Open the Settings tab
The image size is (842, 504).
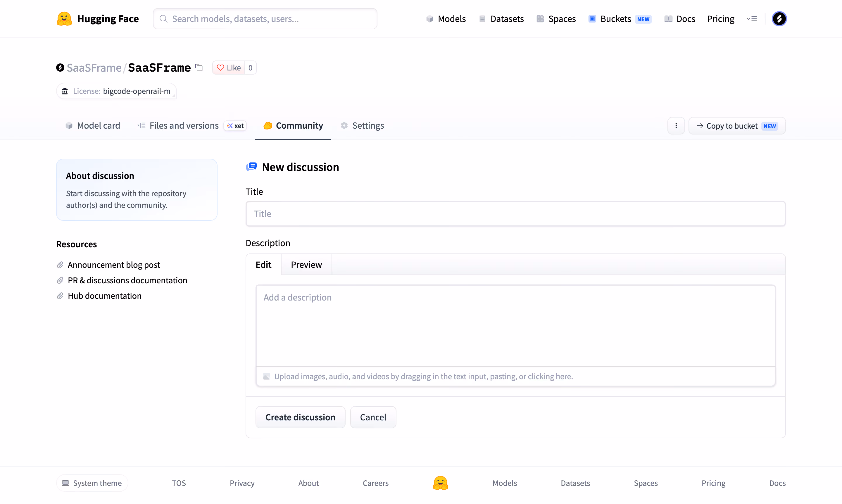coord(362,126)
